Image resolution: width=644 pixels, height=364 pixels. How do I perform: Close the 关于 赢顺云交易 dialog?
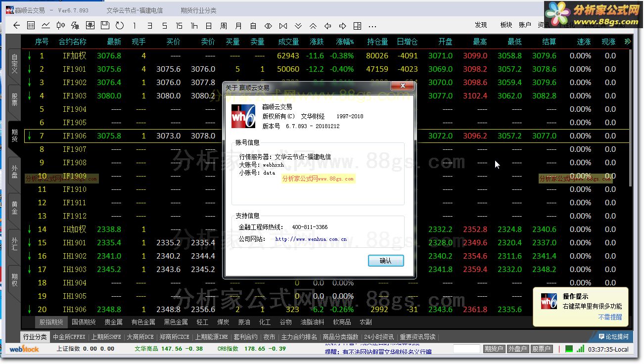(x=402, y=87)
